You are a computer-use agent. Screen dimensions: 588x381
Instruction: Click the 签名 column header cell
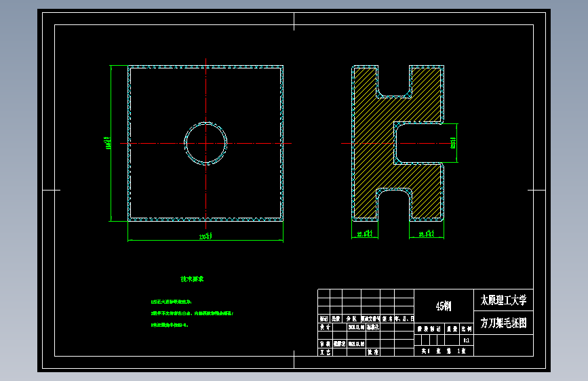(387, 319)
